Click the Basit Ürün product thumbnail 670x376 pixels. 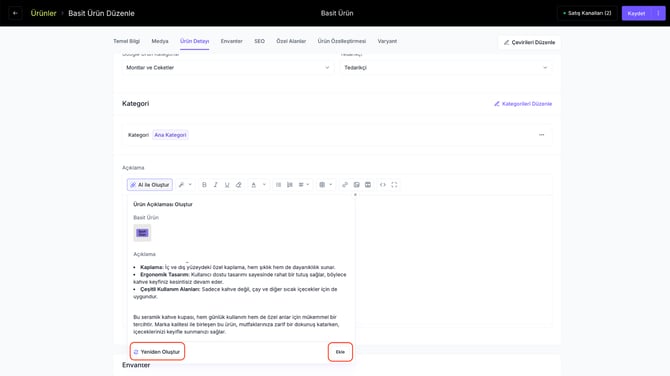click(x=142, y=233)
